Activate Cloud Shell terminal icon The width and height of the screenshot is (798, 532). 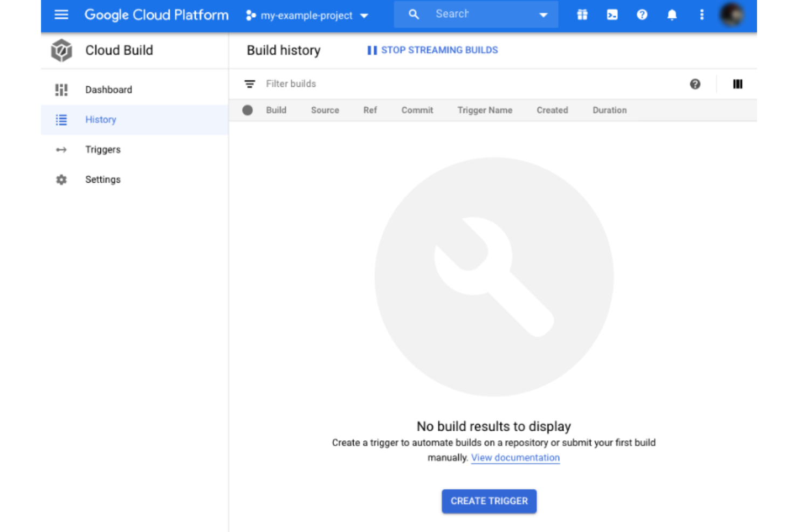pyautogui.click(x=612, y=15)
